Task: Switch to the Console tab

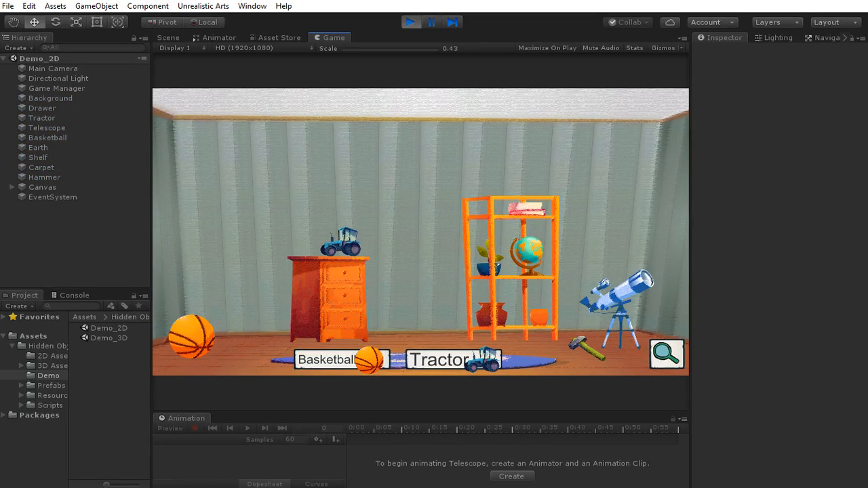Action: click(73, 296)
